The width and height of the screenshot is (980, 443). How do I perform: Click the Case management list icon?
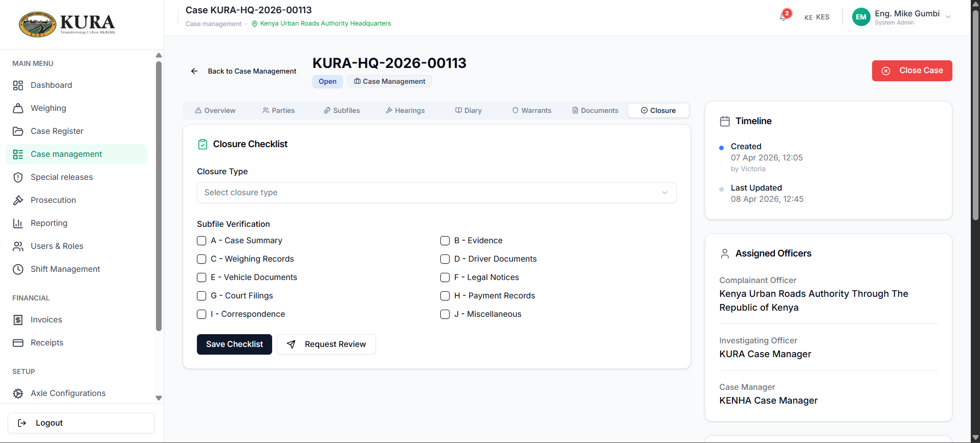(x=18, y=154)
